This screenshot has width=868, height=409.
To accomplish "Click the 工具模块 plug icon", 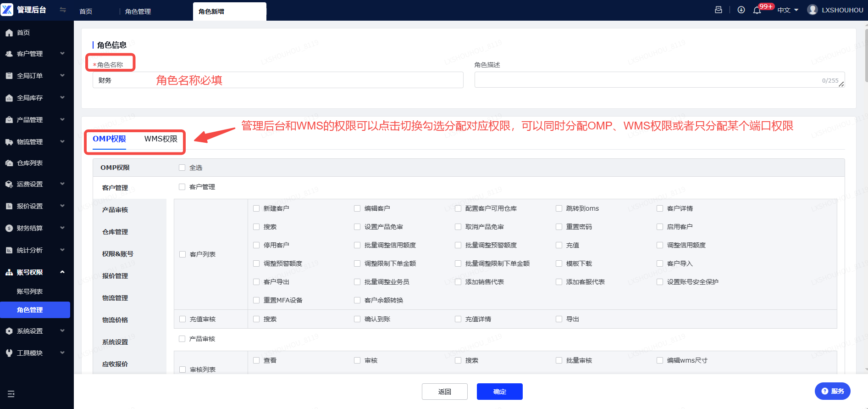I will click(x=9, y=353).
